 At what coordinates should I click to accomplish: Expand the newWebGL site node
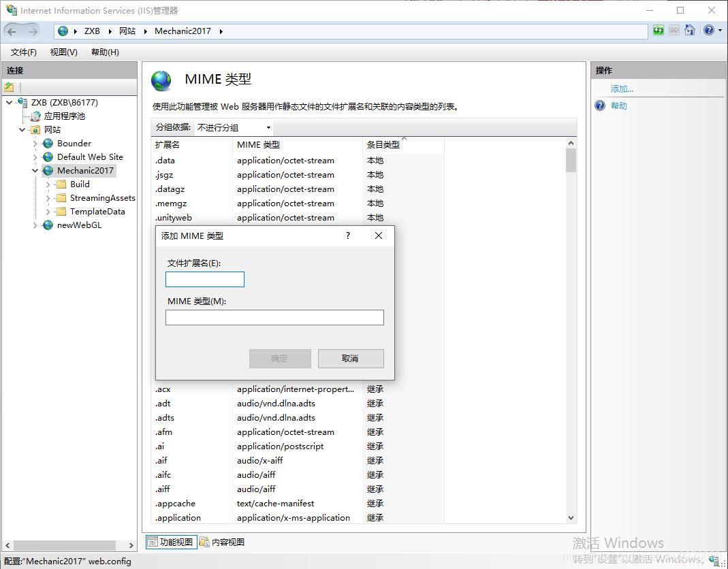(35, 225)
